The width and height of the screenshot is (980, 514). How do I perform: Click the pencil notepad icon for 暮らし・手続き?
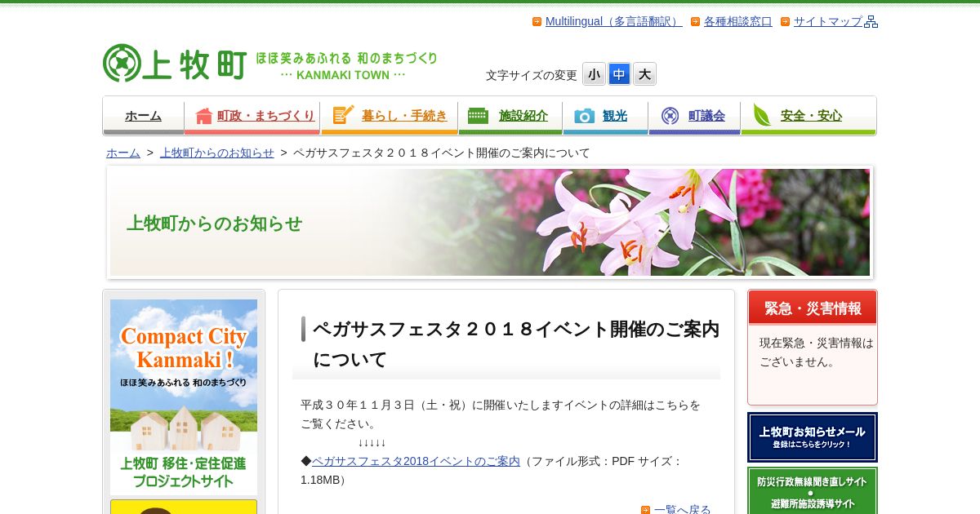[343, 115]
